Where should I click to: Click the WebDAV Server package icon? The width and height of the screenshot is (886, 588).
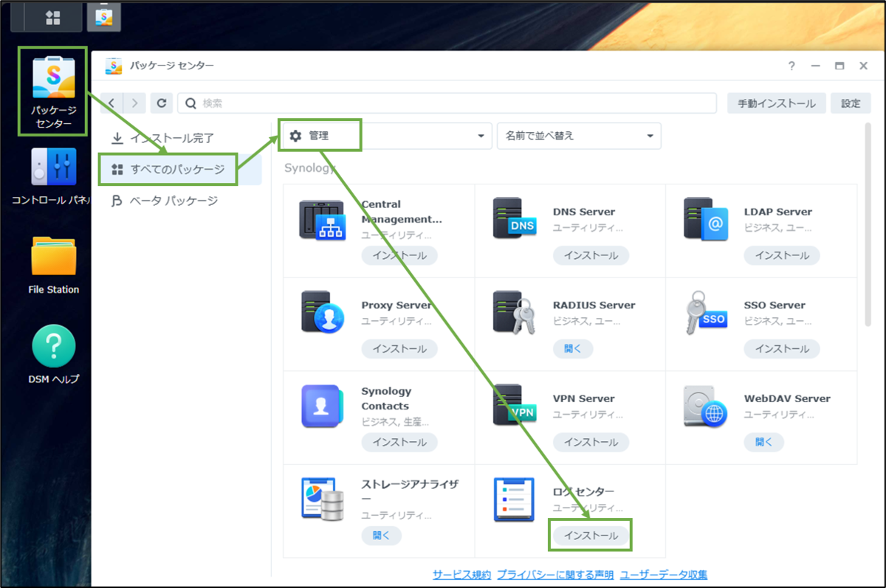tap(706, 406)
